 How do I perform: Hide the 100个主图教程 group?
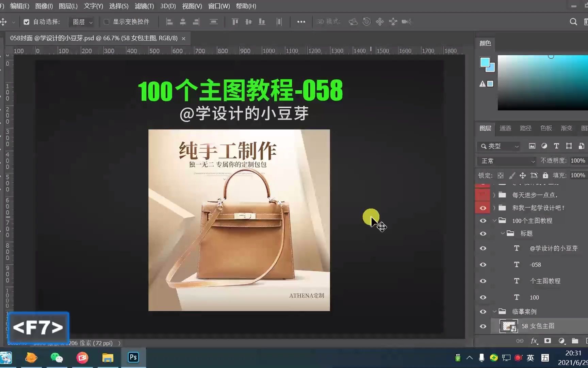(483, 221)
